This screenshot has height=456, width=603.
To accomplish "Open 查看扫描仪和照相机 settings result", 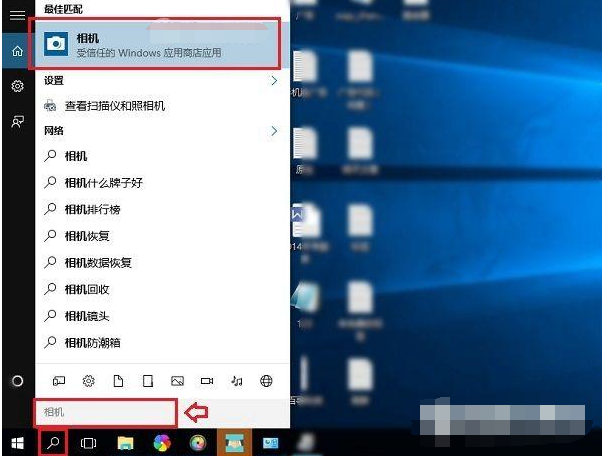I will pyautogui.click(x=114, y=106).
